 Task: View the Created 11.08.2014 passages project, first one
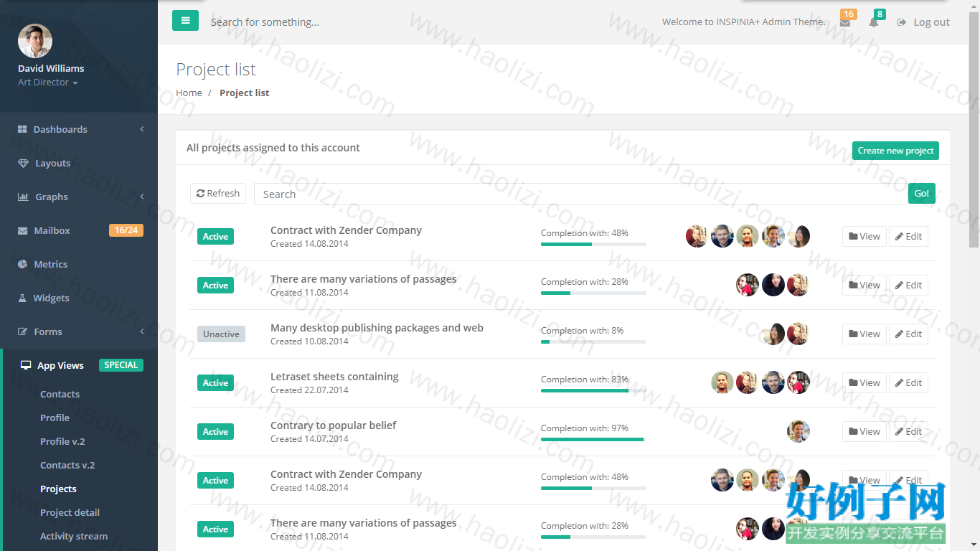click(x=864, y=286)
